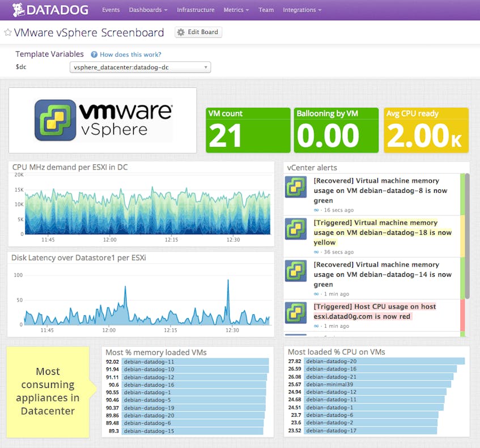Image resolution: width=480 pixels, height=448 pixels.
Task: Select CPU bar debian-datadog-16 at 26.59
Action: [380, 369]
